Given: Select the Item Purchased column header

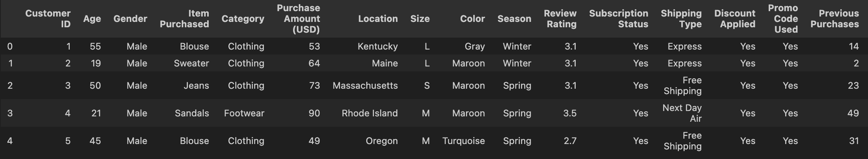Looking at the screenshot, I should pos(184,19).
